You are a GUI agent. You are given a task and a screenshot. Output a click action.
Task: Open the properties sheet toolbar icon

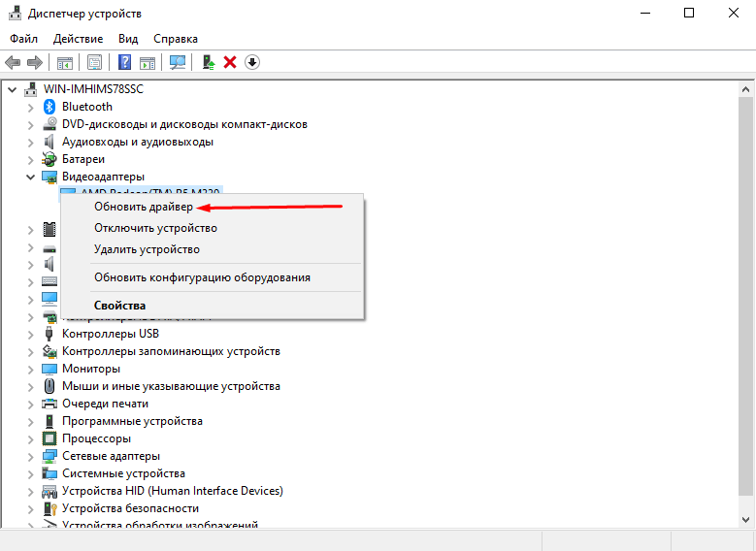[x=94, y=62]
